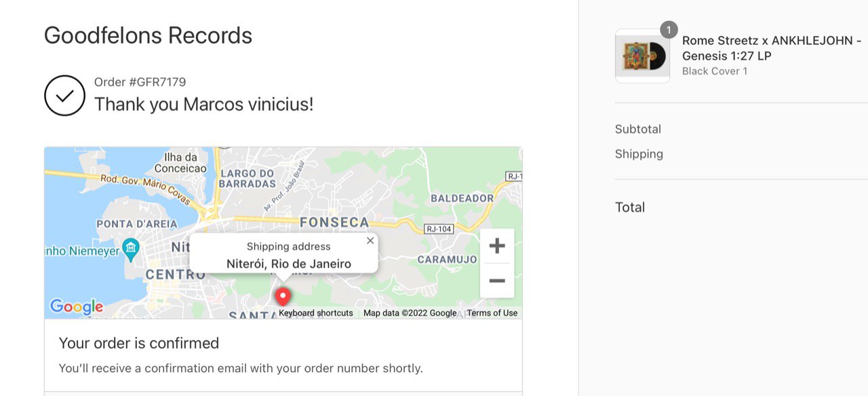The width and height of the screenshot is (868, 396).
Task: Click the quantity badge on product
Action: point(669,30)
